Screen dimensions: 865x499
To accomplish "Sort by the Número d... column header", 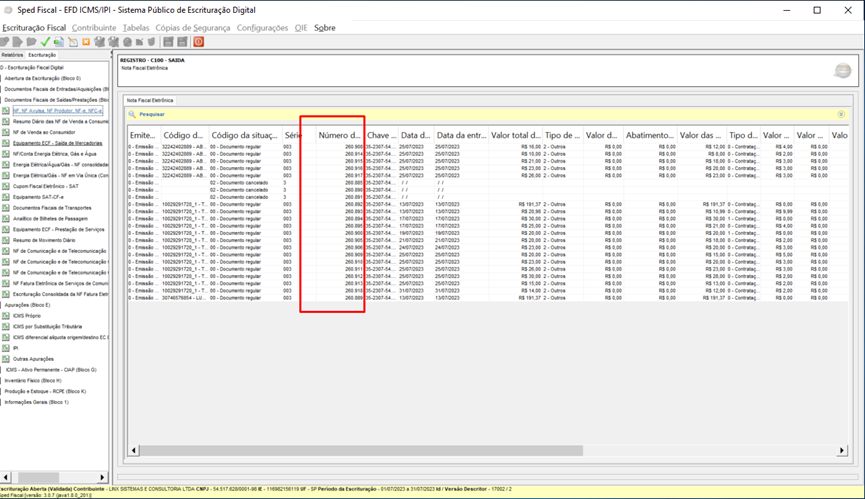I will tap(340, 135).
